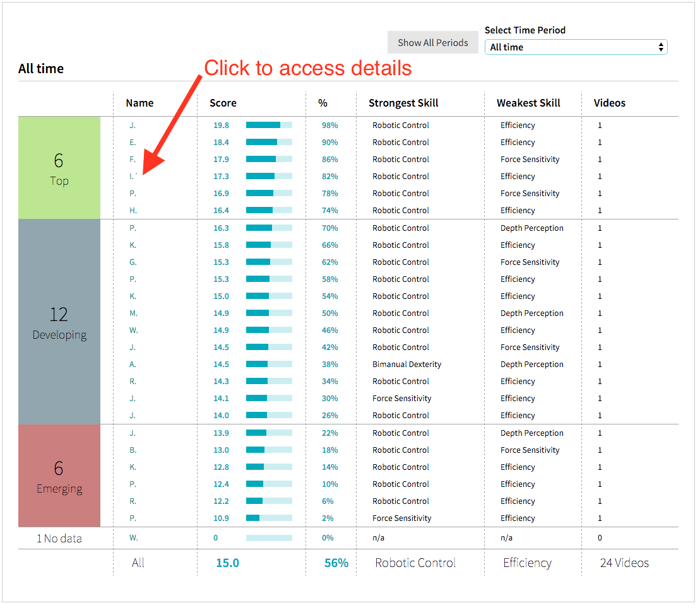Click the 24 Videos total

624,563
